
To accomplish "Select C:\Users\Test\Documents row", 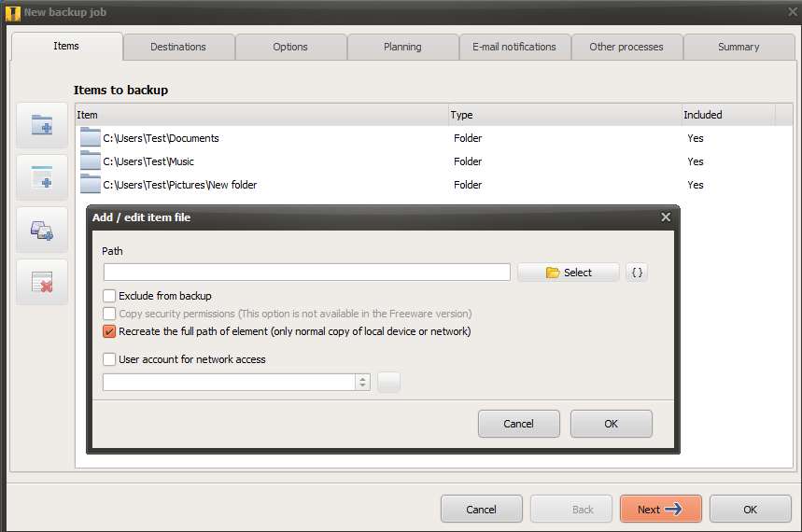I will click(434, 138).
